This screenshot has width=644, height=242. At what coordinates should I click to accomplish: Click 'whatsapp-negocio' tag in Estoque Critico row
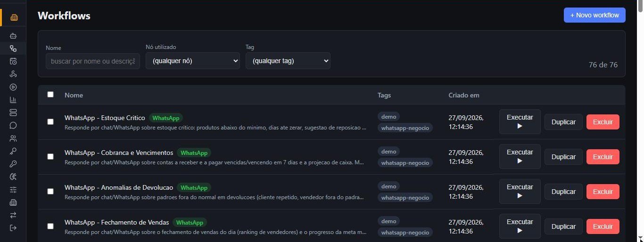pos(405,128)
